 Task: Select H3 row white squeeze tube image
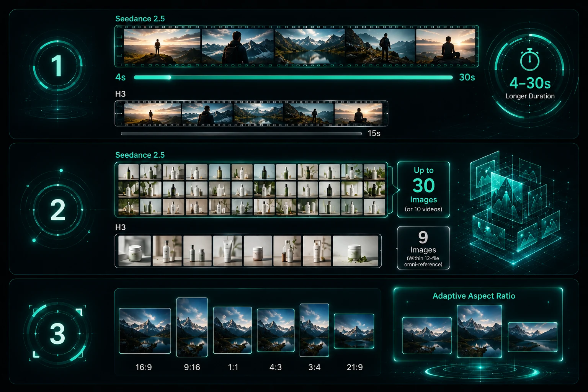coord(227,251)
